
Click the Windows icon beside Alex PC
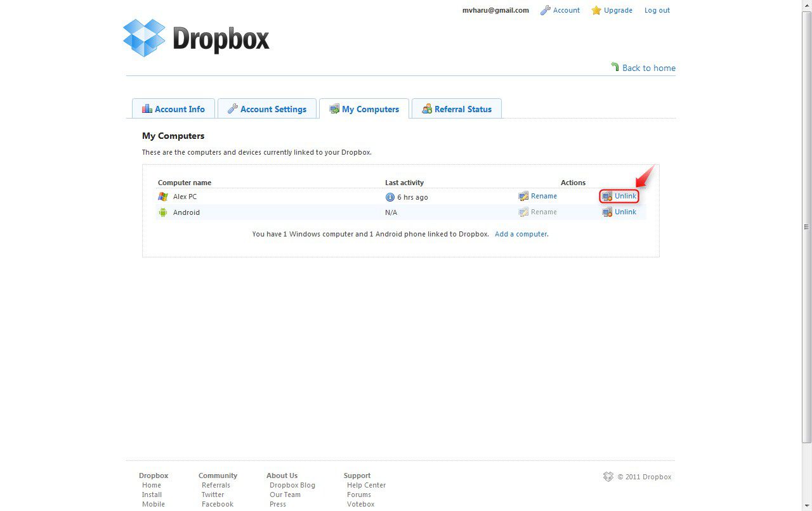tap(163, 197)
